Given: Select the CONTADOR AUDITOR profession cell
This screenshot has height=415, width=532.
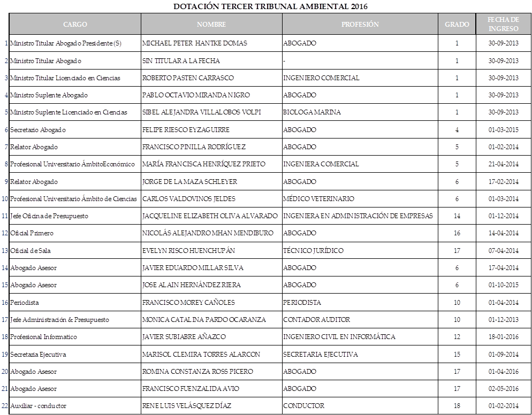Looking at the screenshot, I should pyautogui.click(x=316, y=320).
